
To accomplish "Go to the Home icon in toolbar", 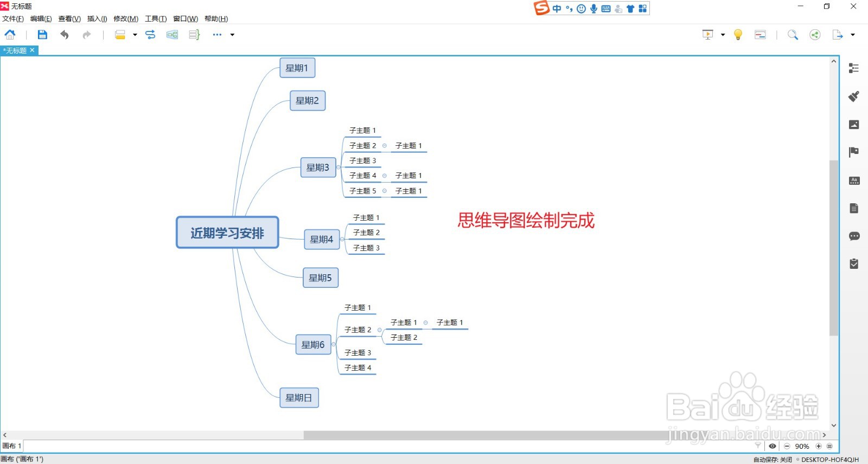I will point(10,35).
